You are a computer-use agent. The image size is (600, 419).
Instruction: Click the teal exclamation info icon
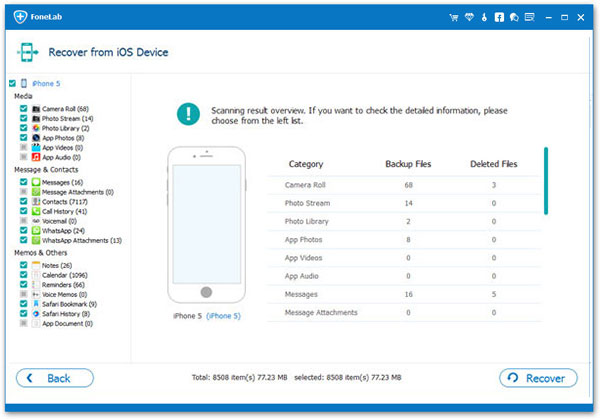coord(188,114)
